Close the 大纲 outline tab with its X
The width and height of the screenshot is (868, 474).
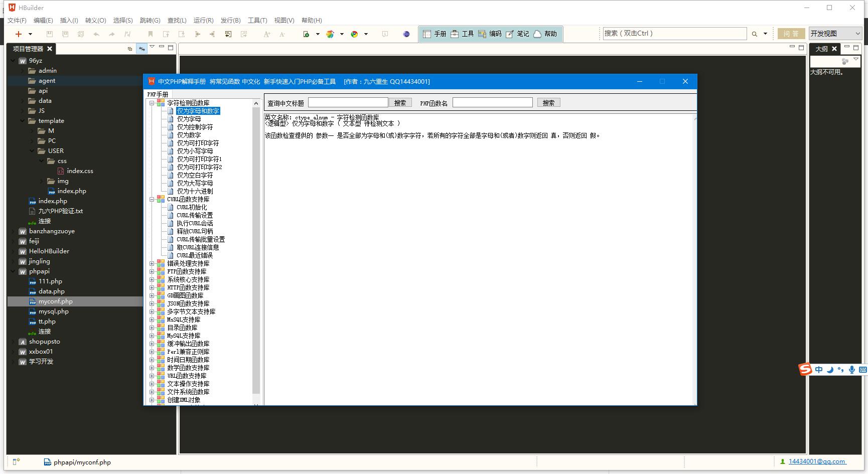834,49
